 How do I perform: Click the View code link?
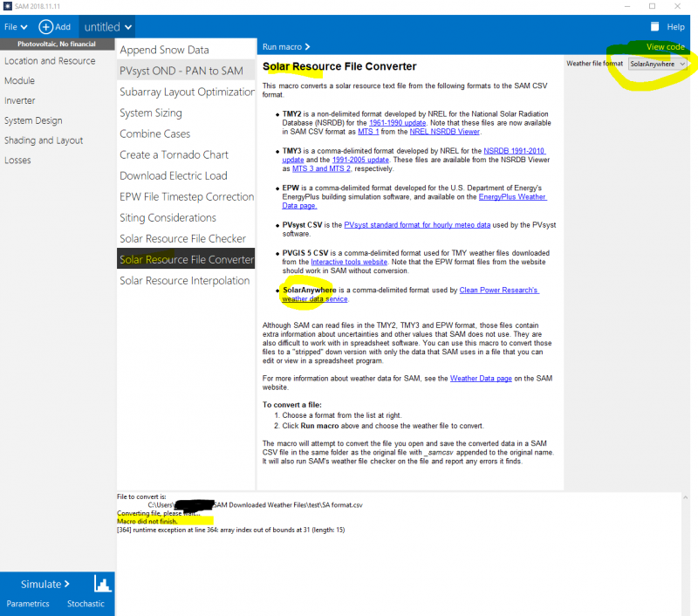tap(665, 46)
